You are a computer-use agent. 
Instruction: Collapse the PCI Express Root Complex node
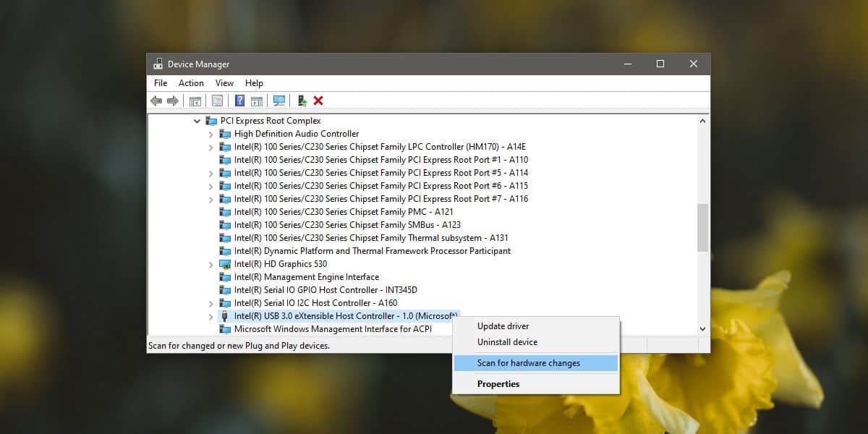(197, 120)
